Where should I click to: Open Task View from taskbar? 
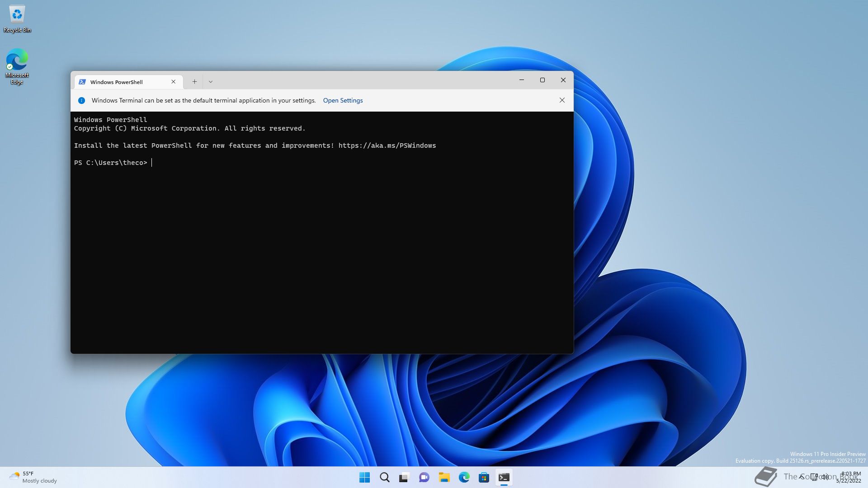404,477
